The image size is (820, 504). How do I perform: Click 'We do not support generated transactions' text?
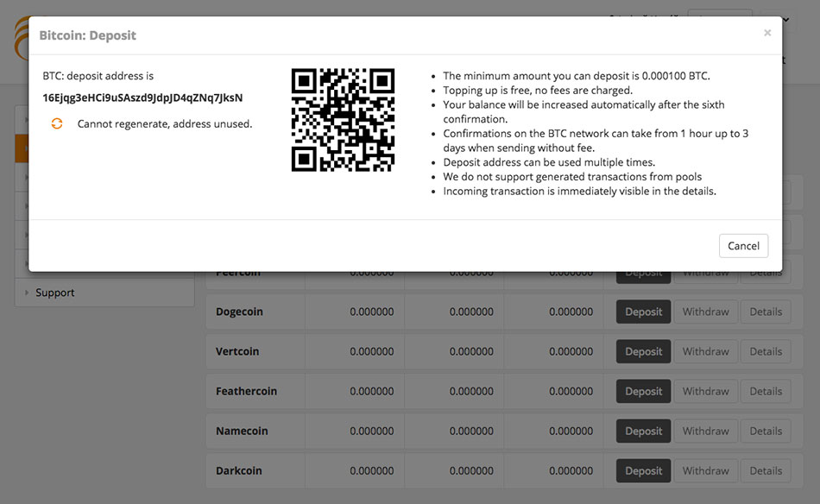coord(572,177)
